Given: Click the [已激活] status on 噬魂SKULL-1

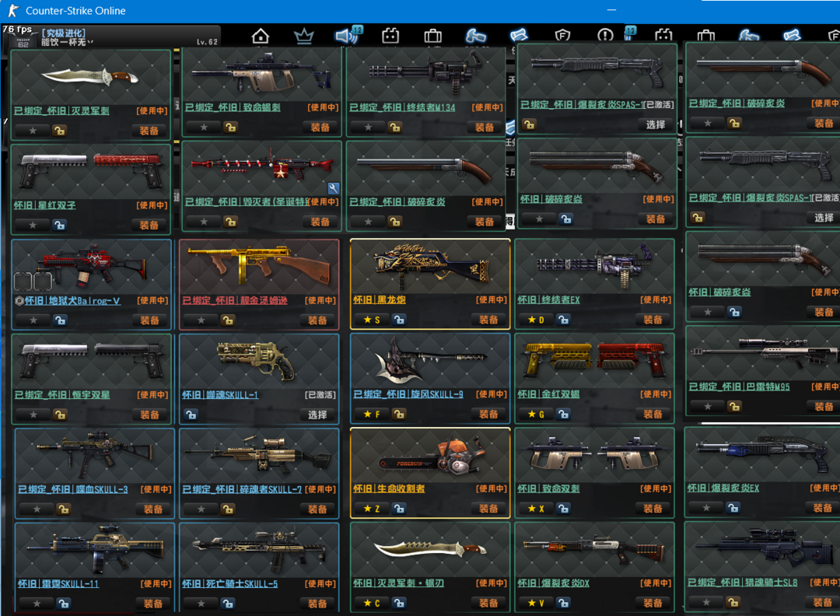Looking at the screenshot, I should [x=320, y=395].
